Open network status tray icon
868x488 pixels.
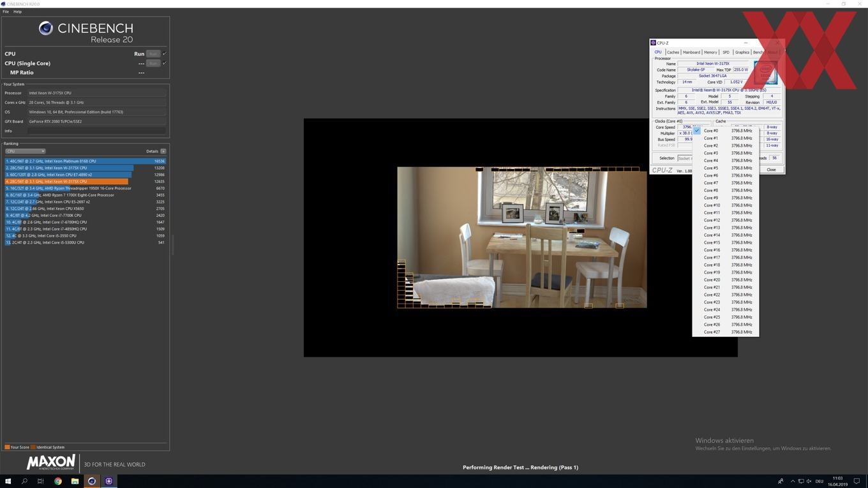tap(801, 481)
